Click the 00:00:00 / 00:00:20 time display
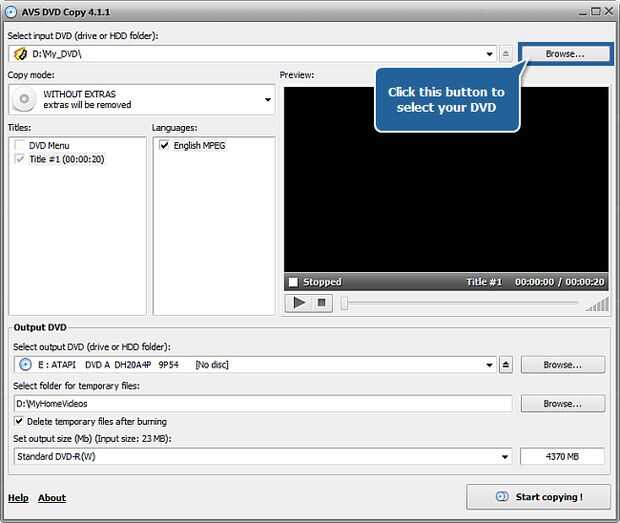 [560, 282]
